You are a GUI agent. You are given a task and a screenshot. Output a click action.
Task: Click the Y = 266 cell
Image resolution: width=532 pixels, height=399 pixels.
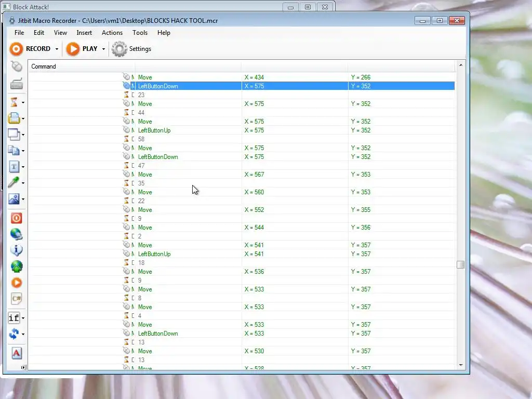401,77
